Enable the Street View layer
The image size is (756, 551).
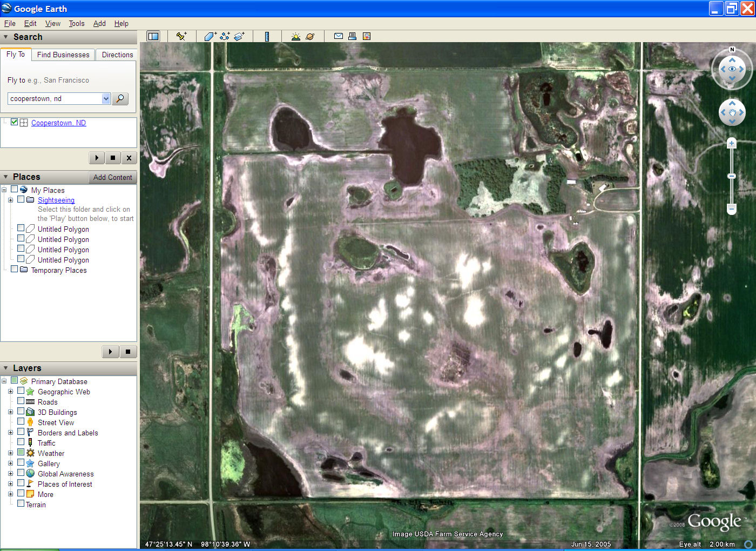pyautogui.click(x=21, y=421)
